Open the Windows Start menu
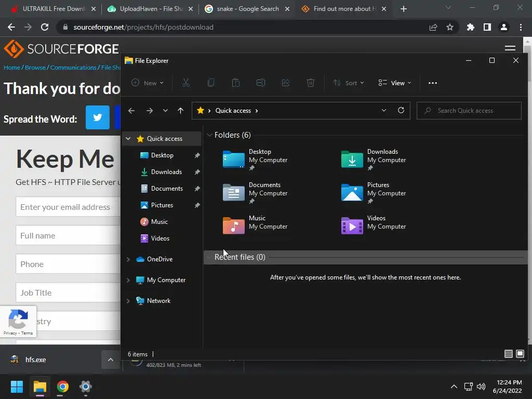 pyautogui.click(x=17, y=387)
